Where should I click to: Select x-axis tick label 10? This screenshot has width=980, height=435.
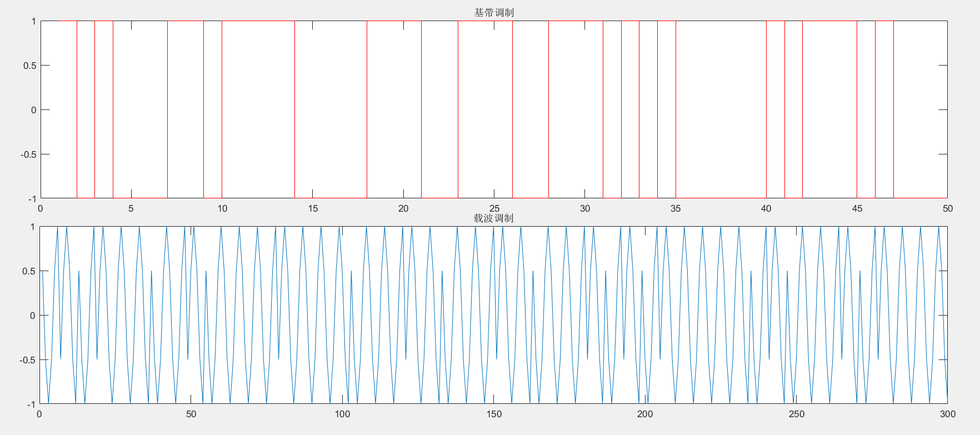coord(222,208)
